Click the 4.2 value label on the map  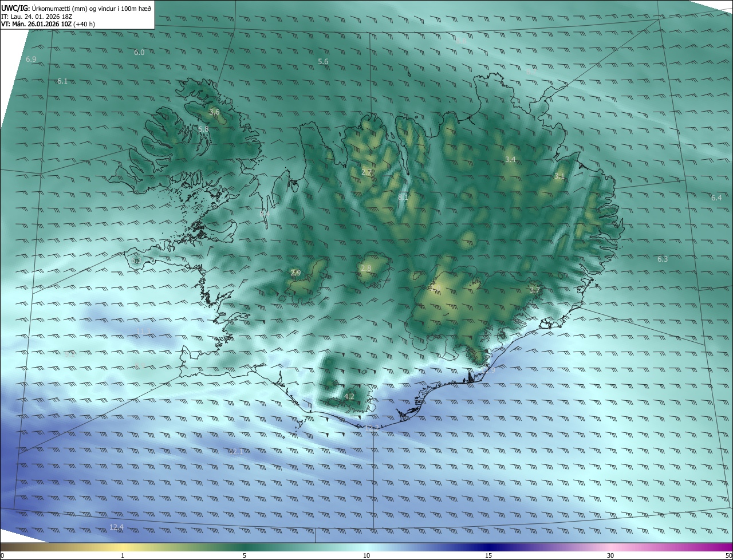pos(349,396)
